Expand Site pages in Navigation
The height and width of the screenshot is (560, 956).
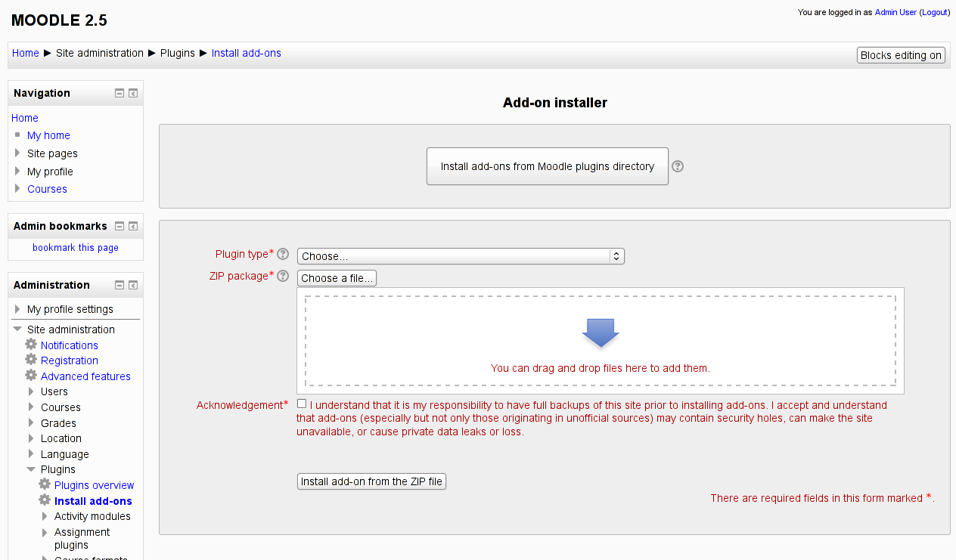click(17, 153)
